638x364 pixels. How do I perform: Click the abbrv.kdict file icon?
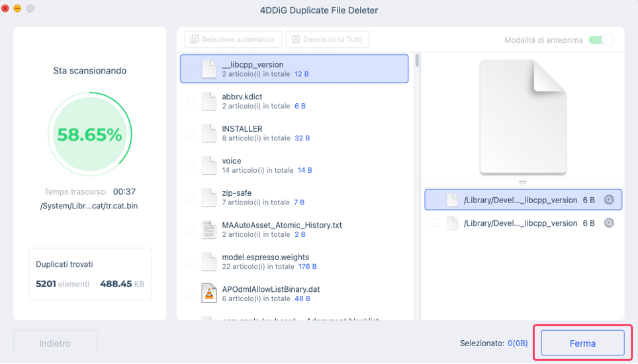coord(209,101)
